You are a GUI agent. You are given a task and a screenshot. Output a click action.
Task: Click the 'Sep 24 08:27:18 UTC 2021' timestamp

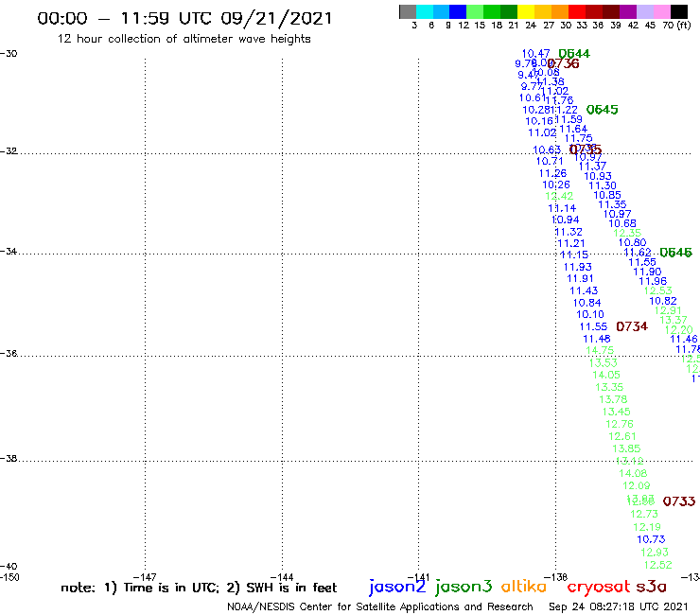tap(619, 606)
